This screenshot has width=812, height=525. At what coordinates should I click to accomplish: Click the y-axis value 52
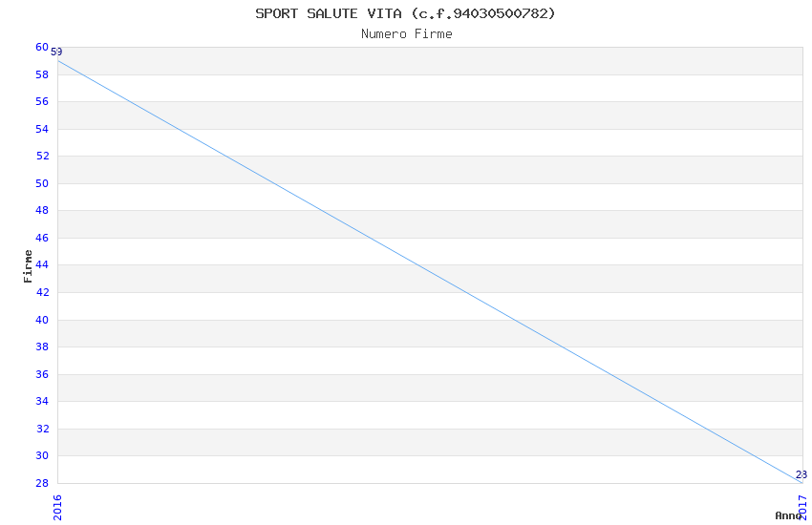(x=42, y=157)
